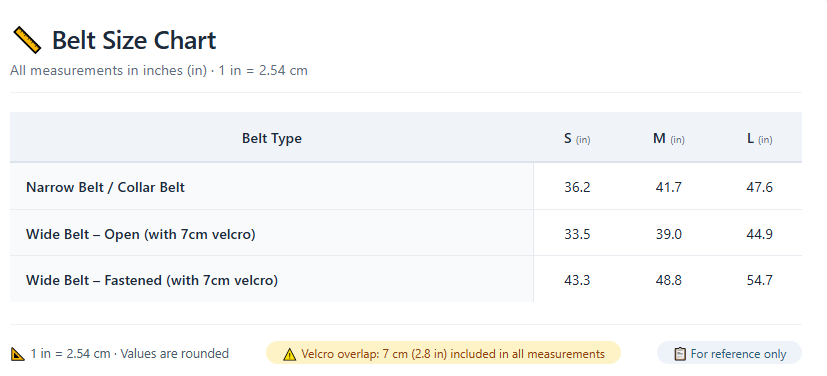The width and height of the screenshot is (827, 376).
Task: Click the S (in) column header
Action: pyautogui.click(x=577, y=139)
